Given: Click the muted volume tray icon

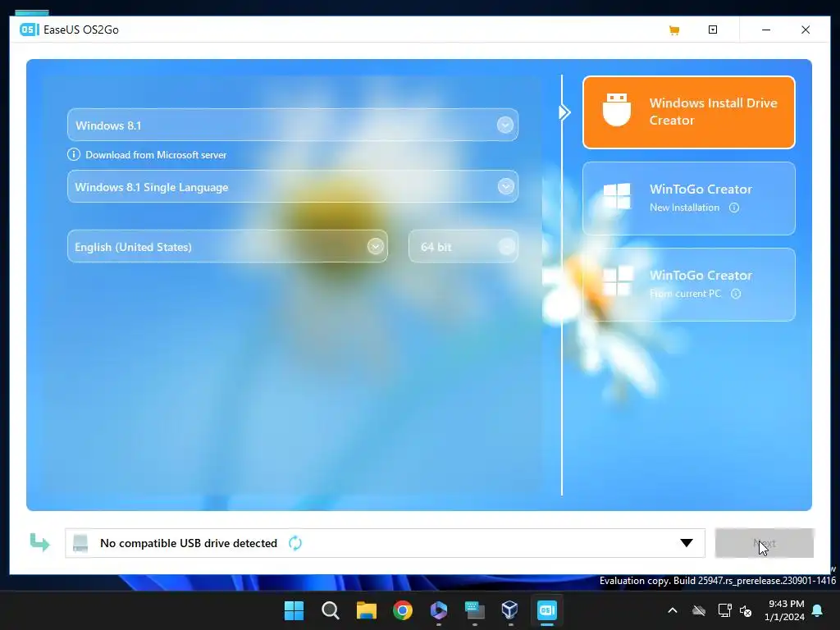Looking at the screenshot, I should [746, 610].
